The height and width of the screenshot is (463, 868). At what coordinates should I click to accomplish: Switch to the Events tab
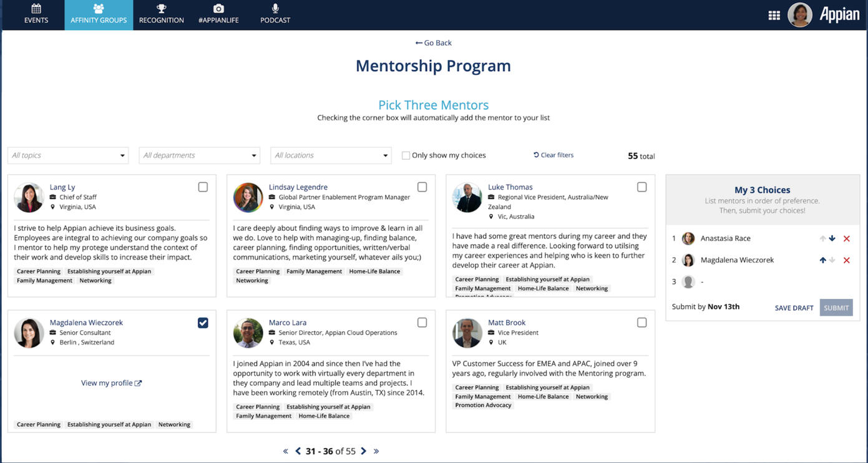click(x=36, y=14)
